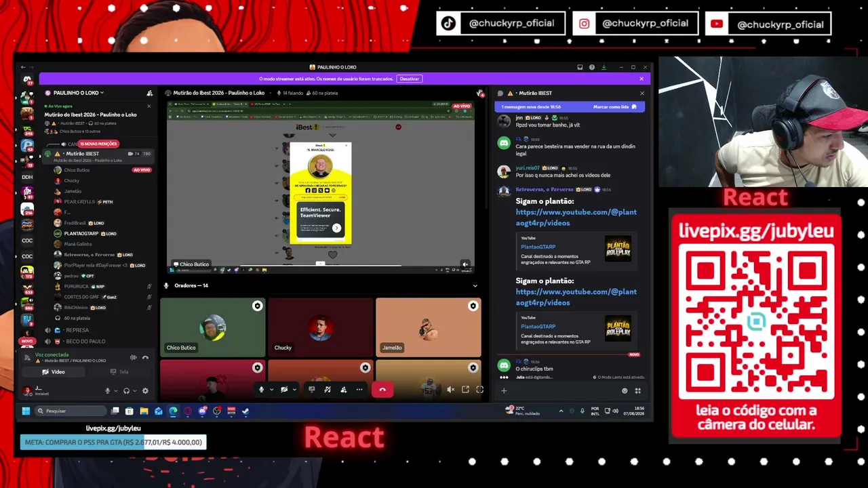This screenshot has width=868, height=488.
Task: Disconnect using the voice panel phone icon
Action: (145, 357)
